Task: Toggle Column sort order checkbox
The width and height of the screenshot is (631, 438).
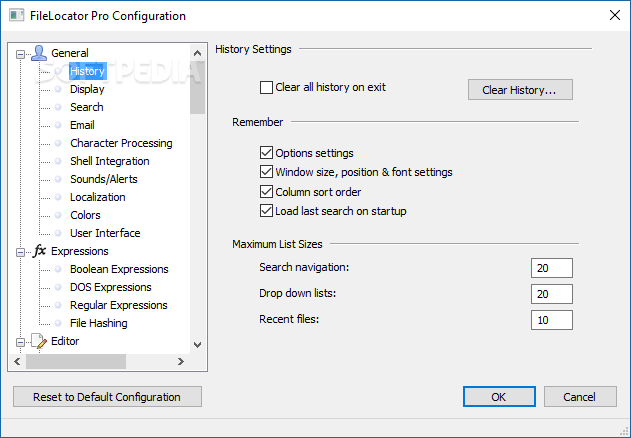Action: (266, 192)
